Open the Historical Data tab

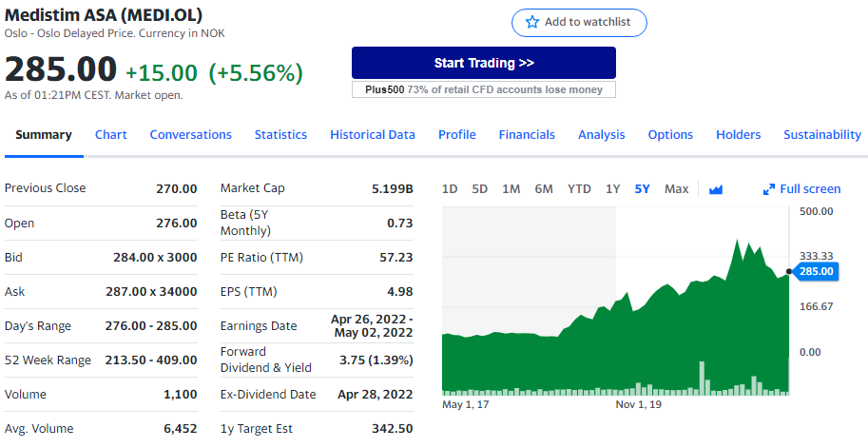[x=373, y=134]
